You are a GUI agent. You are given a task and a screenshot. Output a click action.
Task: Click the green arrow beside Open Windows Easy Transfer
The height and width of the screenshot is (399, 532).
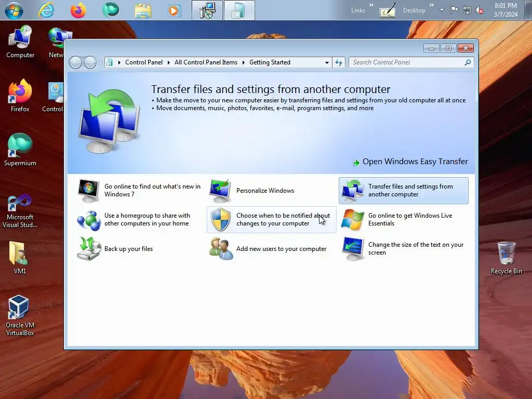pos(356,163)
